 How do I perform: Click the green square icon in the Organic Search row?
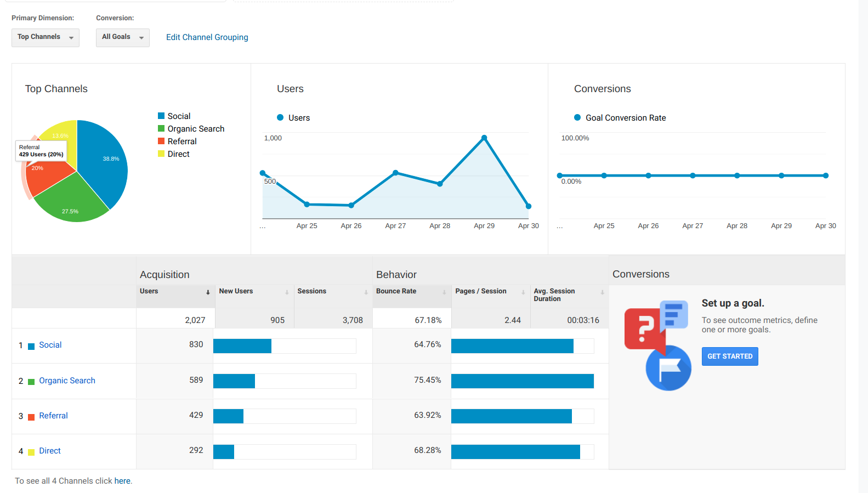pos(31,382)
